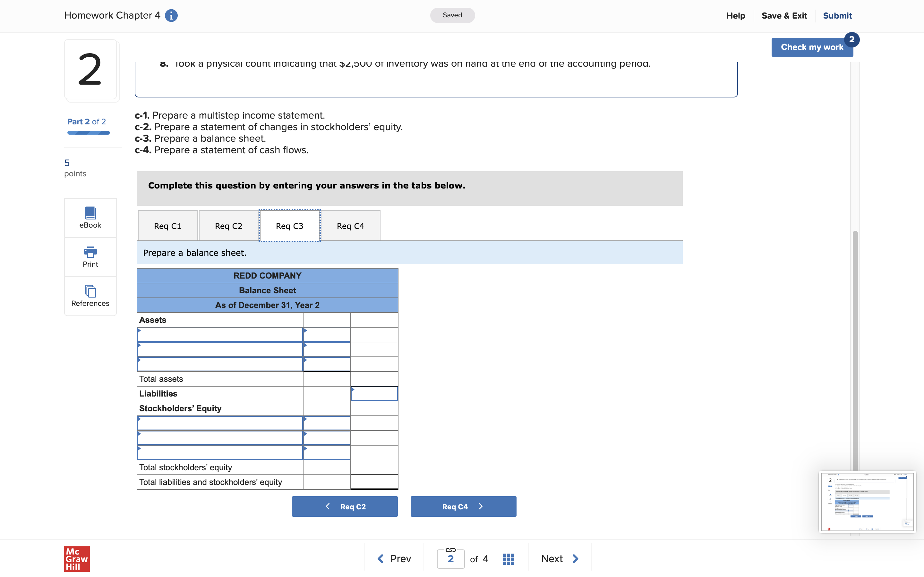Screen dimensions: 924x577
Task: Open first stockholders' equity account dropdown
Action: pyautogui.click(x=220, y=423)
